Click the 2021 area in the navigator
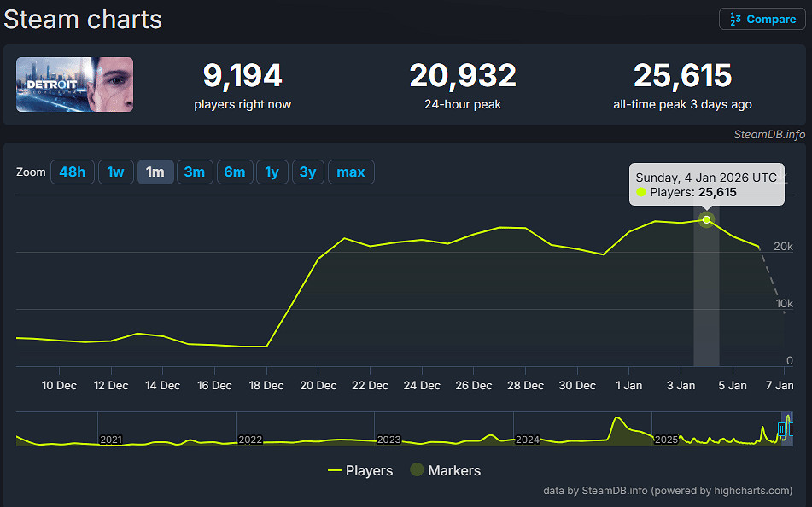 111,439
